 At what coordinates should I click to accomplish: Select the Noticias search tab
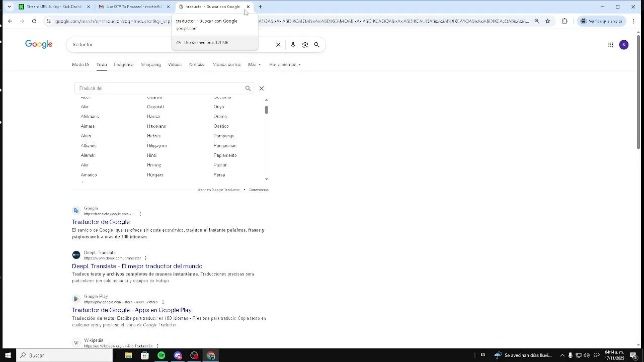[197, 64]
